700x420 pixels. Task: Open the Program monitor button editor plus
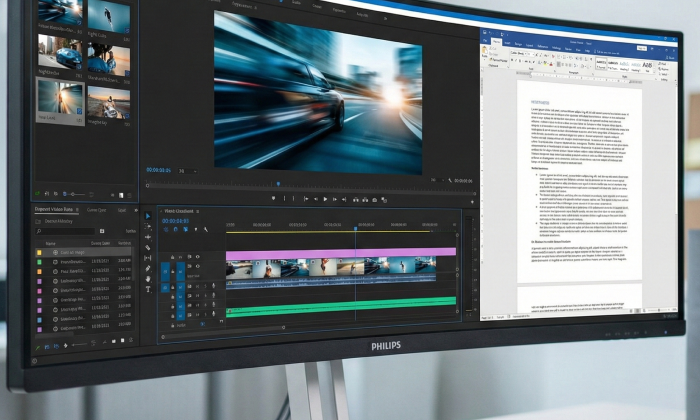(472, 202)
